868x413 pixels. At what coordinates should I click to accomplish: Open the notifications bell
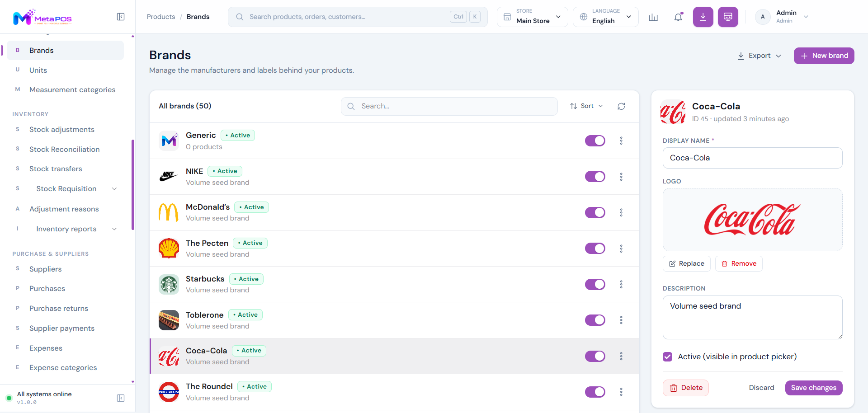coord(678,17)
